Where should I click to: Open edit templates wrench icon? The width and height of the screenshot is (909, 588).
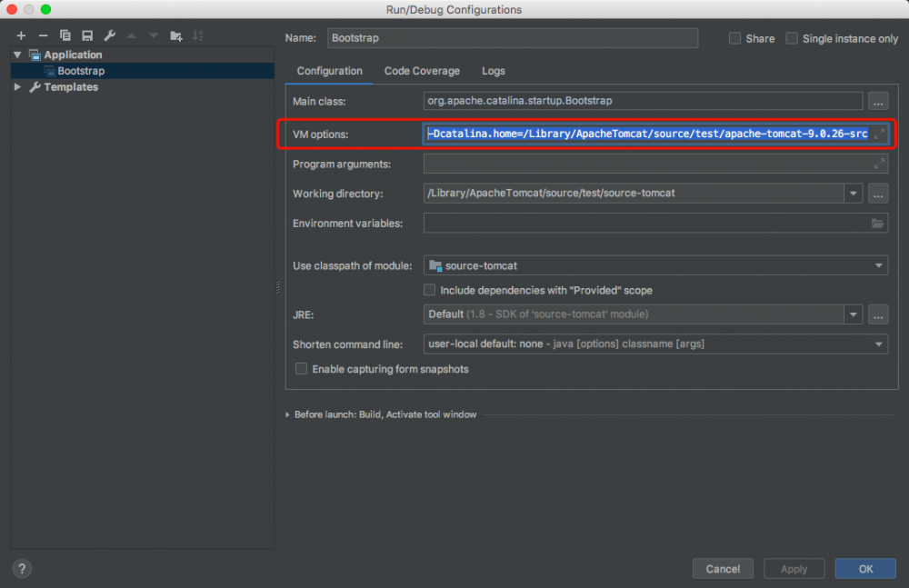110,35
